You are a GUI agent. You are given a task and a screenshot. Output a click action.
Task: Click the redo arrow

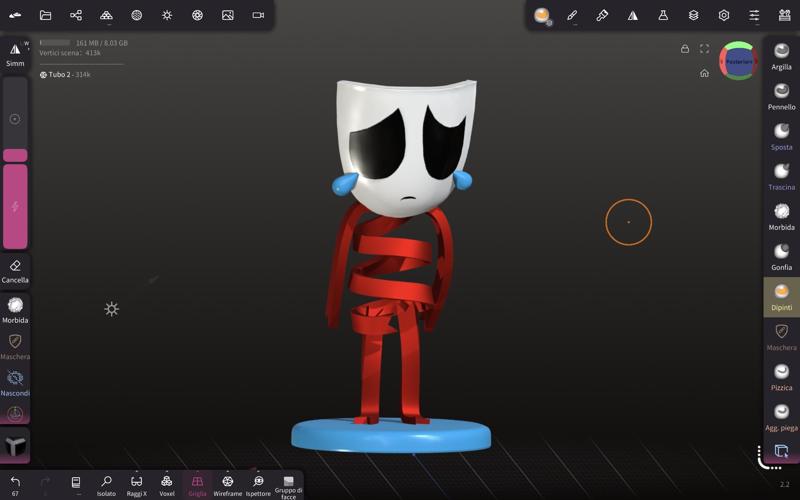point(45,483)
